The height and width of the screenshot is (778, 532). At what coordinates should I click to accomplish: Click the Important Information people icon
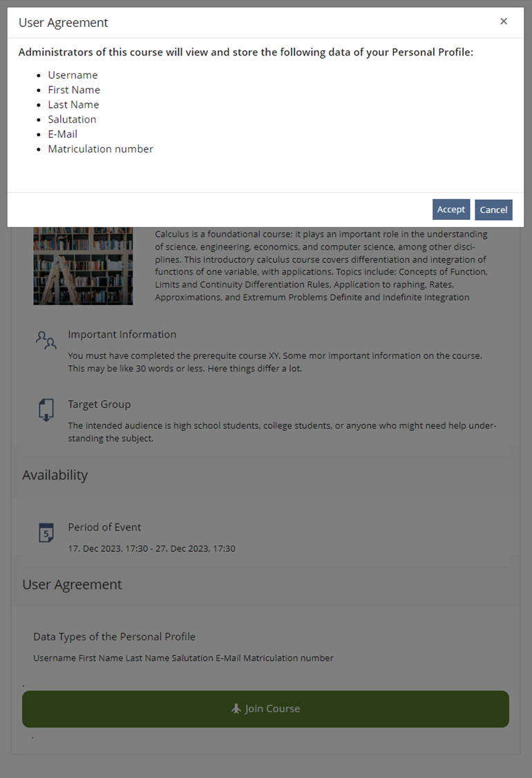click(x=46, y=340)
